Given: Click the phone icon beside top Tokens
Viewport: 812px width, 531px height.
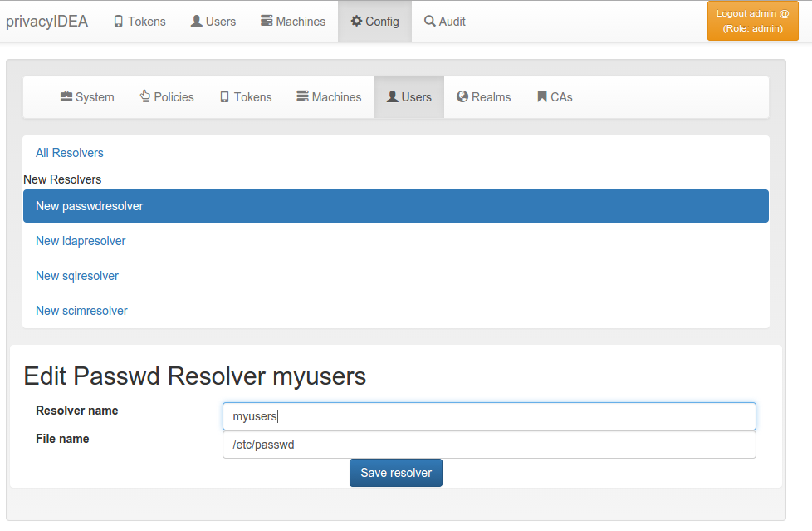Looking at the screenshot, I should [x=119, y=22].
